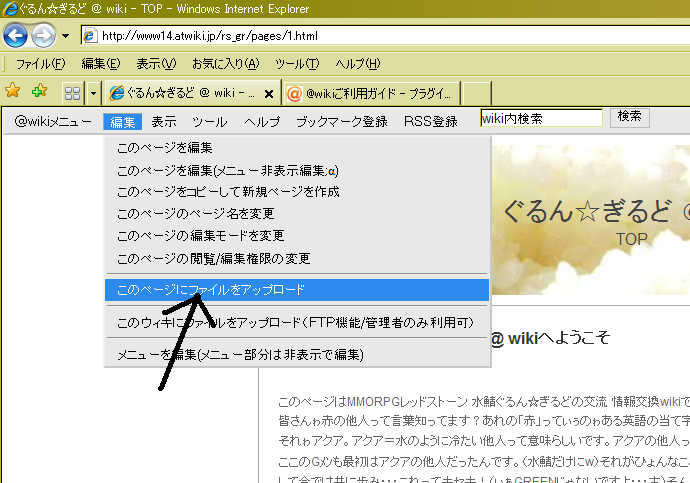Open the Quick Tabs grid icon

tap(72, 93)
